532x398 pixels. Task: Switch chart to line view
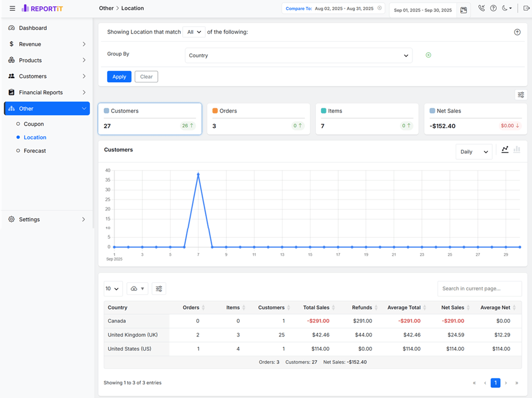[505, 149]
